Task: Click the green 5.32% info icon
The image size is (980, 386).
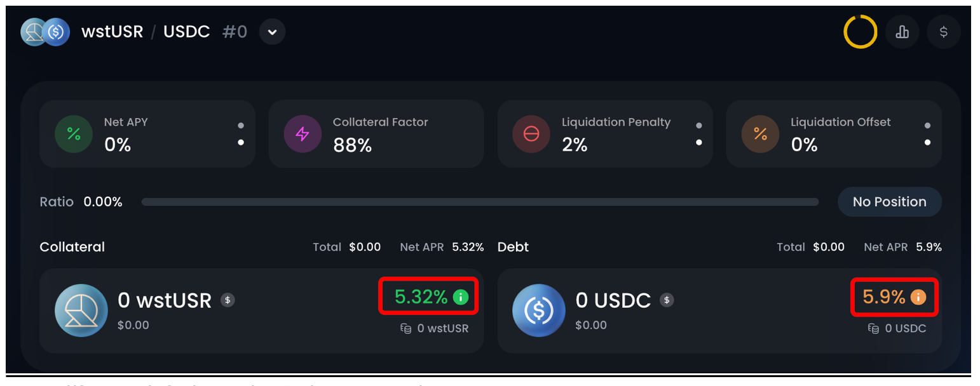Action: (x=461, y=296)
